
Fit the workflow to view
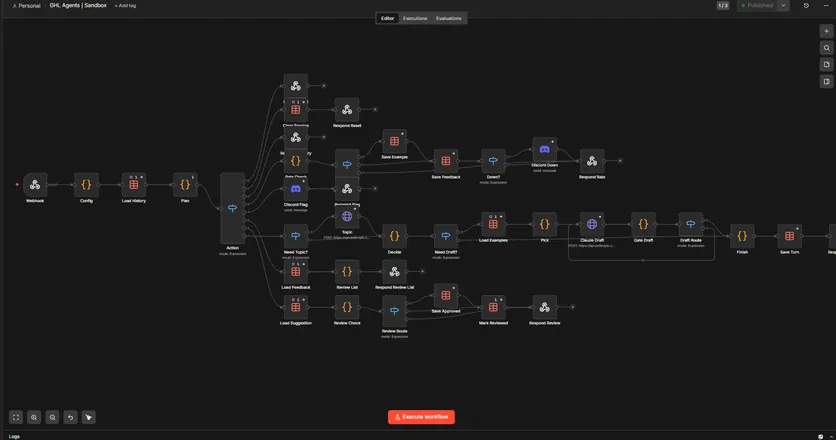[16, 417]
